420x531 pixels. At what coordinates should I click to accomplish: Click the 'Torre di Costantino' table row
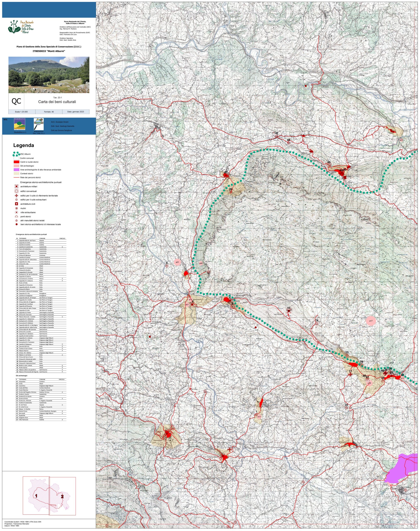(x=41, y=249)
